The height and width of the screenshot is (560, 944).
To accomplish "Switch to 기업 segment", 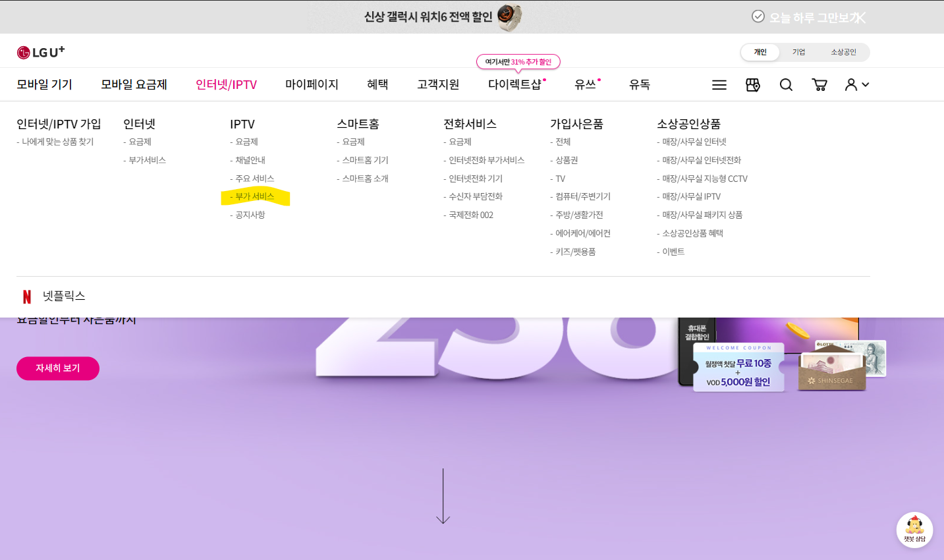I will tap(798, 52).
